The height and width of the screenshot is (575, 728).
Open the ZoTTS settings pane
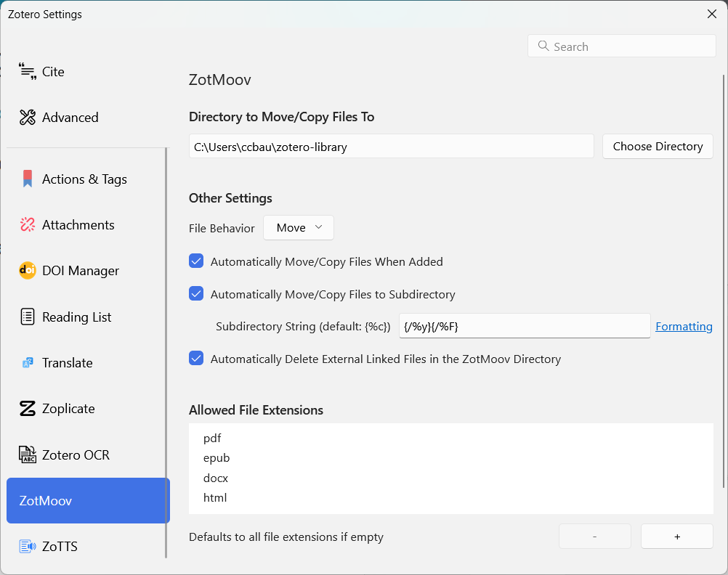(x=60, y=546)
